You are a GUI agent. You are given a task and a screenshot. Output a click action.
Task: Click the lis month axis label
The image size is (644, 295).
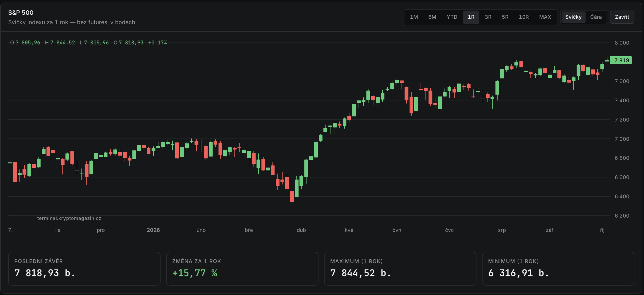coord(58,230)
